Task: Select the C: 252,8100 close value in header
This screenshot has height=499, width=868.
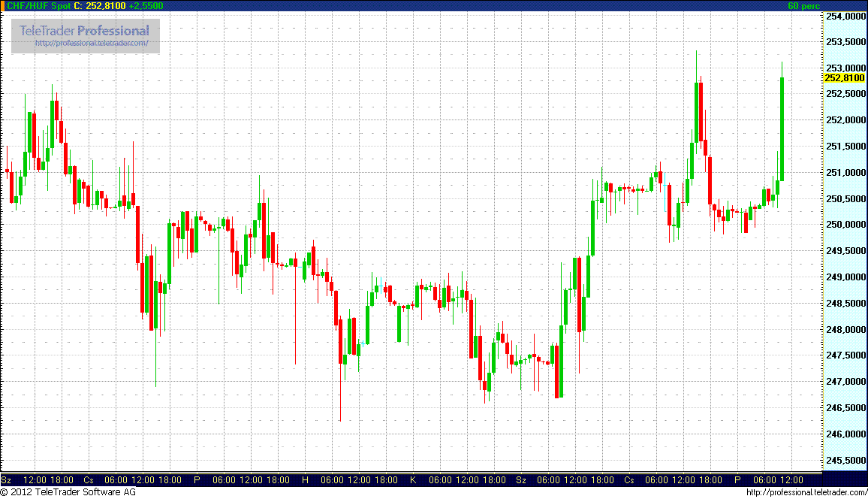Action: 100,5
